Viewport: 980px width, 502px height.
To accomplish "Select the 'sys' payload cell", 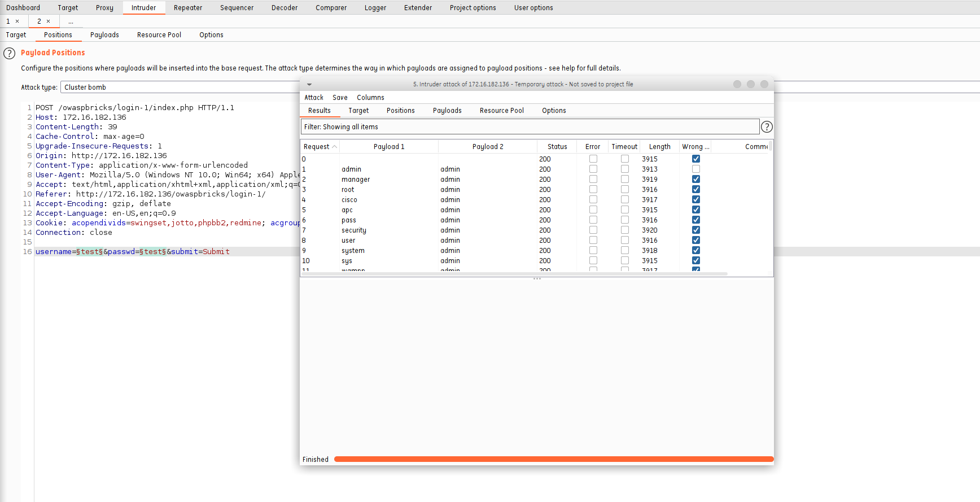I will pos(347,261).
